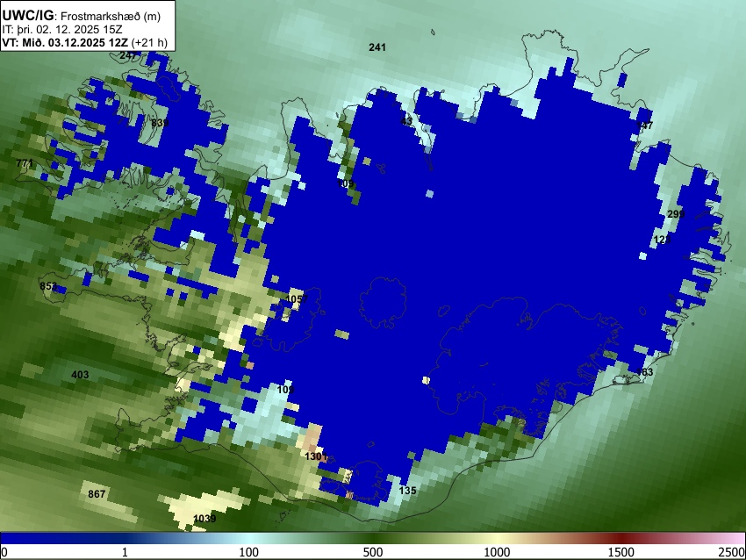Click the 'UWC/IG: Frostmarkshæð (m)' title text
Screen dimensions: 746x560
click(81, 16)
